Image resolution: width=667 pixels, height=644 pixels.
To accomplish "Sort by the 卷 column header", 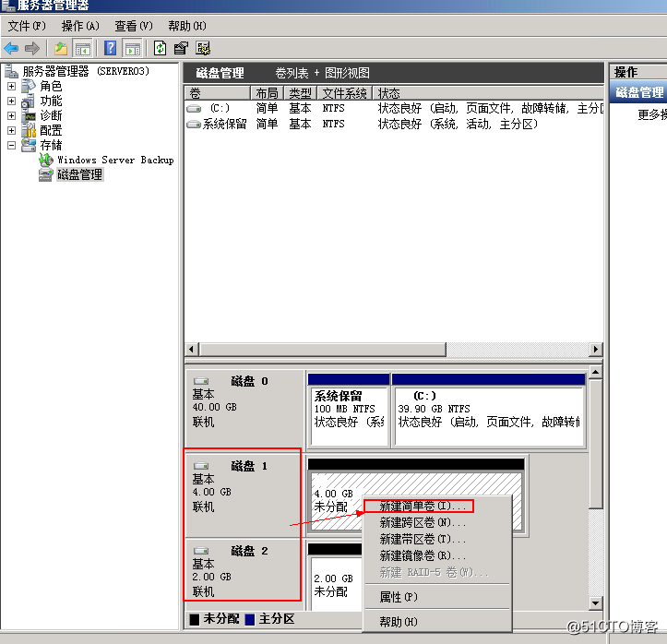I will pos(218,93).
